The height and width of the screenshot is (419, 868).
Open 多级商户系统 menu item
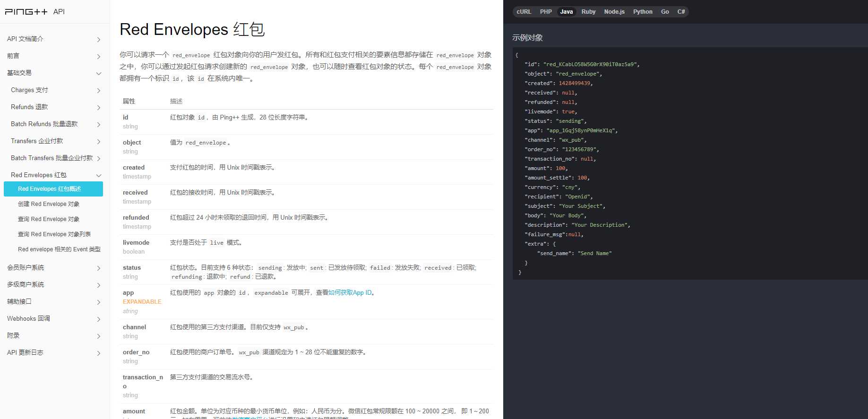pos(26,284)
